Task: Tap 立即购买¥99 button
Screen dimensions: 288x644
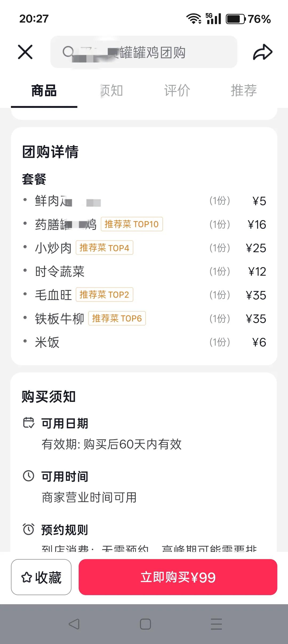Action: pos(178,577)
